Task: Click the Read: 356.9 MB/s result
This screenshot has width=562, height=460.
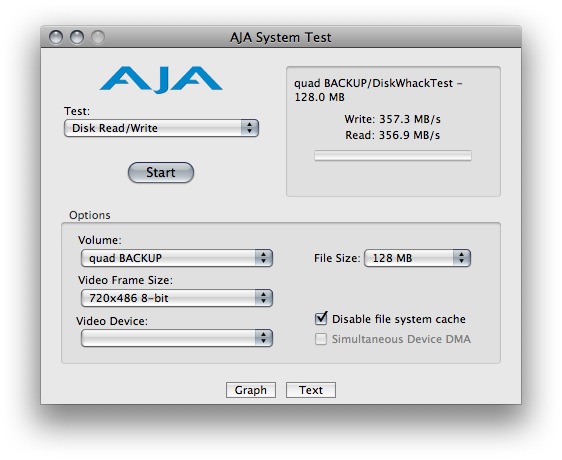Action: pos(392,135)
